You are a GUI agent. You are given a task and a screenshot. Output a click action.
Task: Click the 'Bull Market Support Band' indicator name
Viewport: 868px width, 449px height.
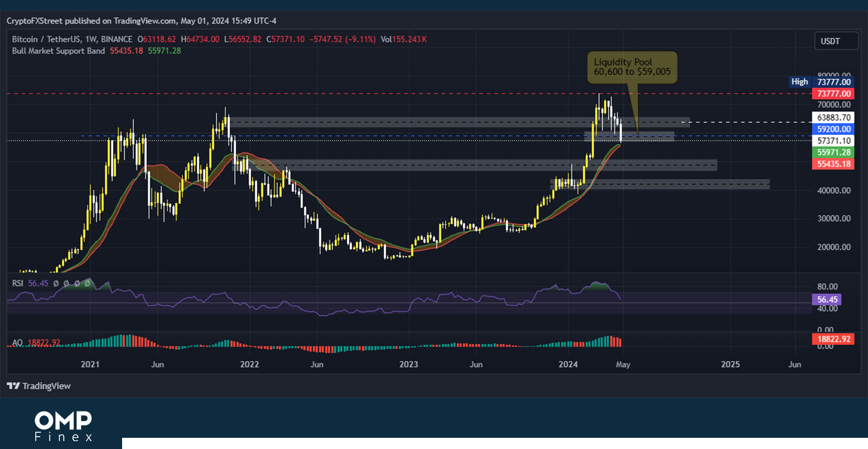click(59, 50)
